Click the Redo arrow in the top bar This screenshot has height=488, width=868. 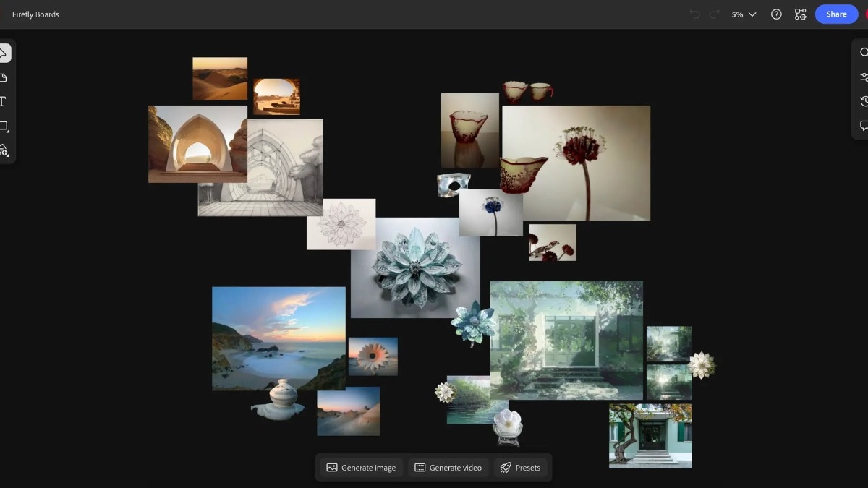[x=715, y=14]
